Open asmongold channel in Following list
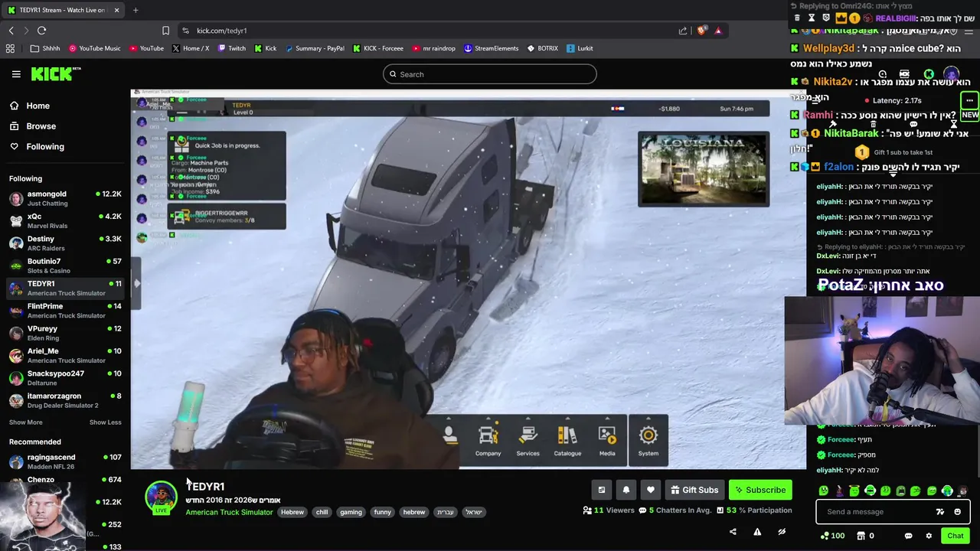The height and width of the screenshot is (551, 980). coord(65,198)
